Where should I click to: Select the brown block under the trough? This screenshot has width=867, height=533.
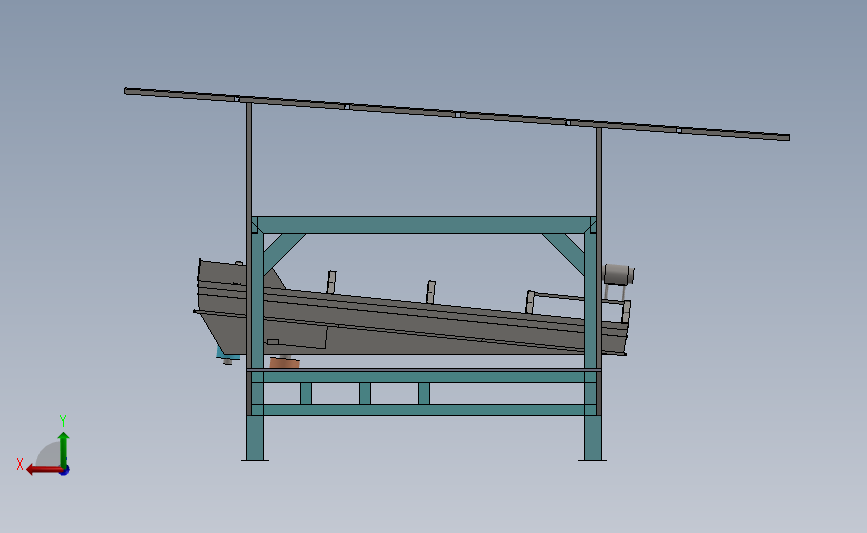[x=285, y=363]
